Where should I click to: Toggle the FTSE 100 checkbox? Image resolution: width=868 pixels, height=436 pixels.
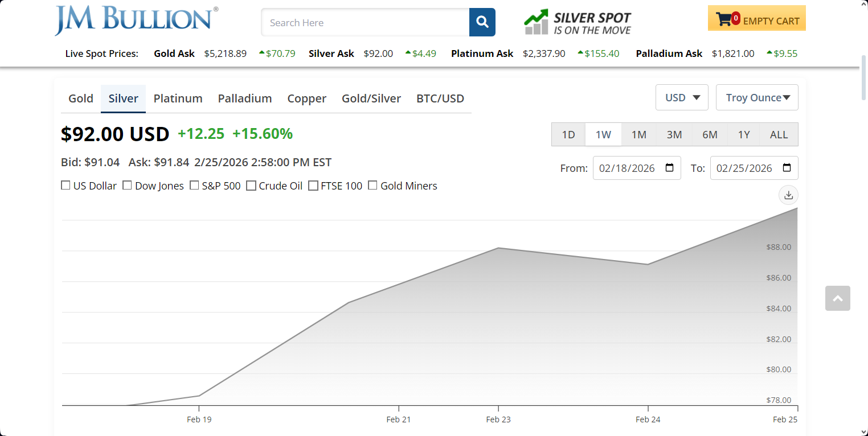[313, 186]
